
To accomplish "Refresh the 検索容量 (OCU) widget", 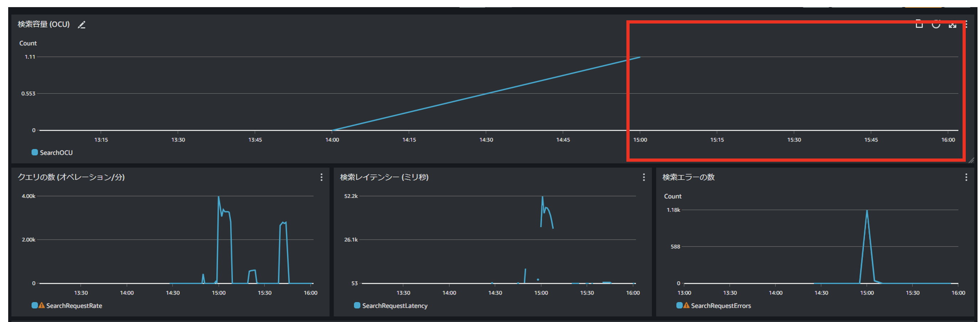I will (x=935, y=25).
